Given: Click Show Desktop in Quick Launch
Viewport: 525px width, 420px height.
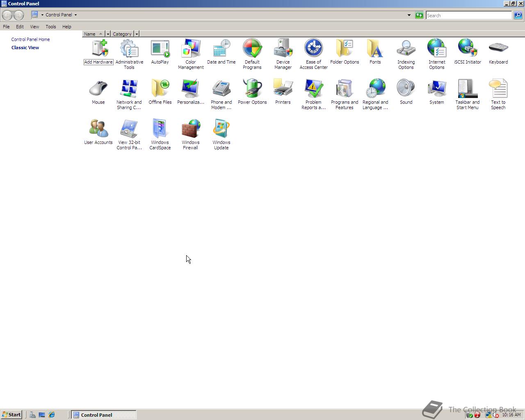Looking at the screenshot, I should pyautogui.click(x=42, y=415).
